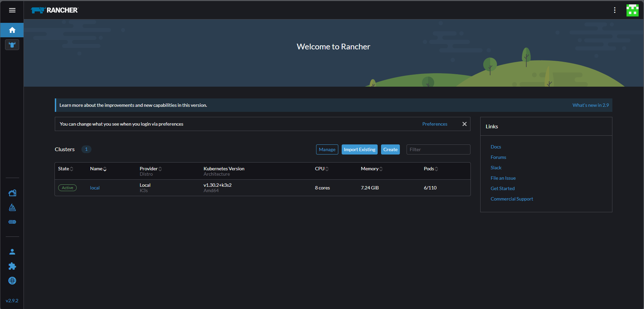
Task: Click the Create cluster button
Action: coord(390,149)
